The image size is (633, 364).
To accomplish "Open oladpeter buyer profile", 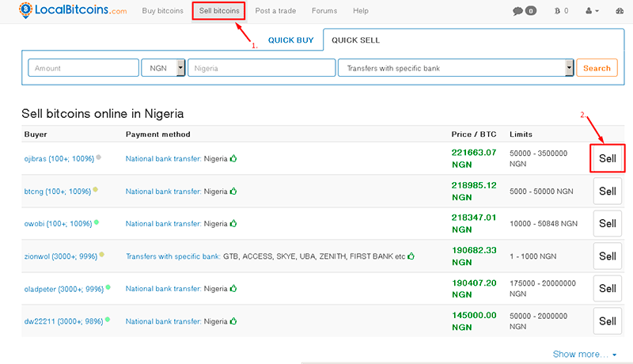I will (x=64, y=289).
